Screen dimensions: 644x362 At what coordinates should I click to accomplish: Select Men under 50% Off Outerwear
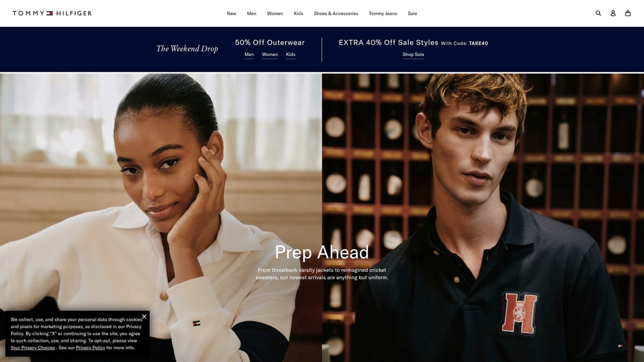(249, 55)
